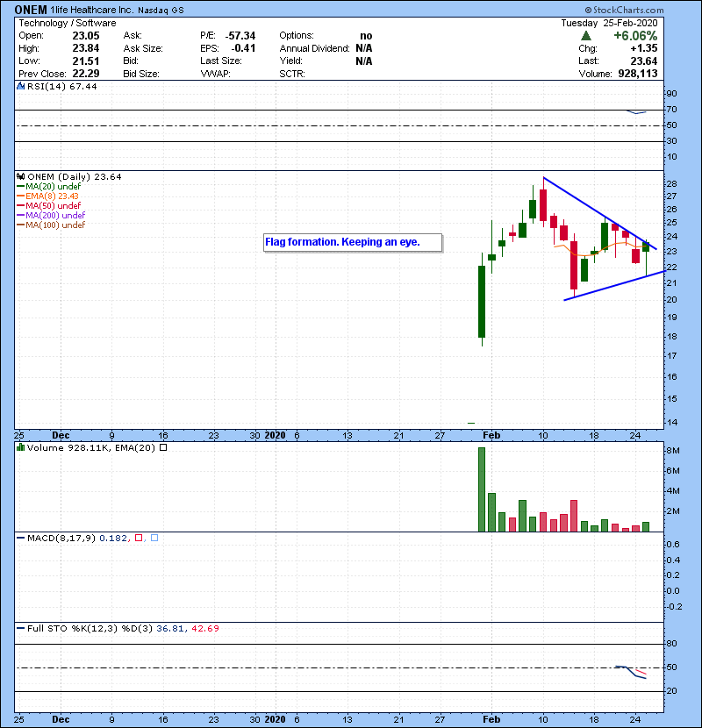Screen dimensions: 702x728
Task: Click the date Tuesday 25-Feb-2020
Action: coord(609,23)
